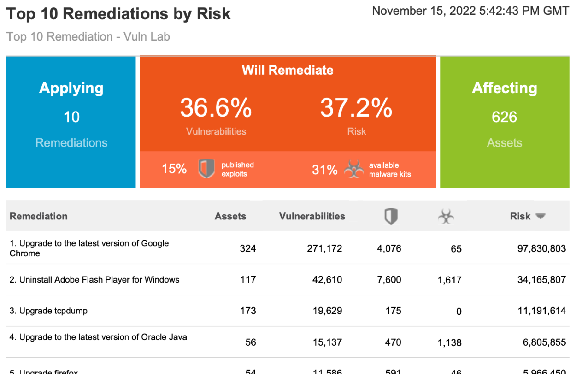Click the published exploits shield icon in summary
The height and width of the screenshot is (377, 588).
click(x=206, y=169)
